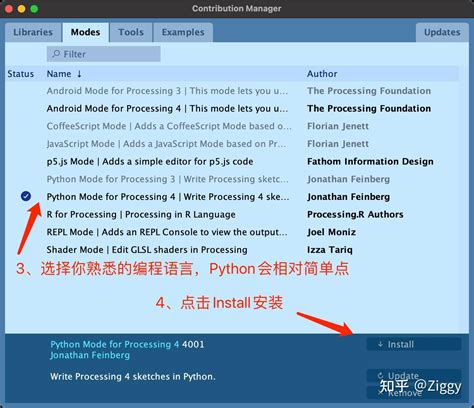Sort by the Author column header
474x408 pixels.
[322, 74]
